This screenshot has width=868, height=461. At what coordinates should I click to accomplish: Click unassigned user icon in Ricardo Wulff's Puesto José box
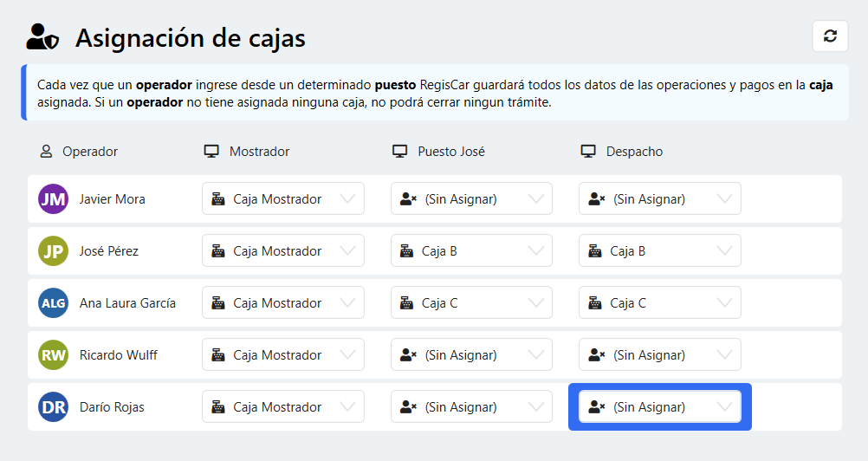coord(408,355)
